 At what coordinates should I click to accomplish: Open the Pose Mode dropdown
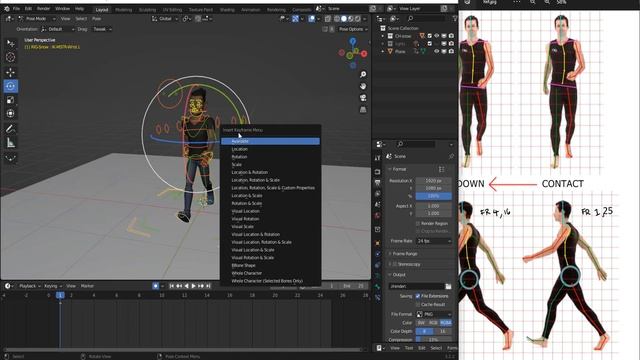click(37, 19)
